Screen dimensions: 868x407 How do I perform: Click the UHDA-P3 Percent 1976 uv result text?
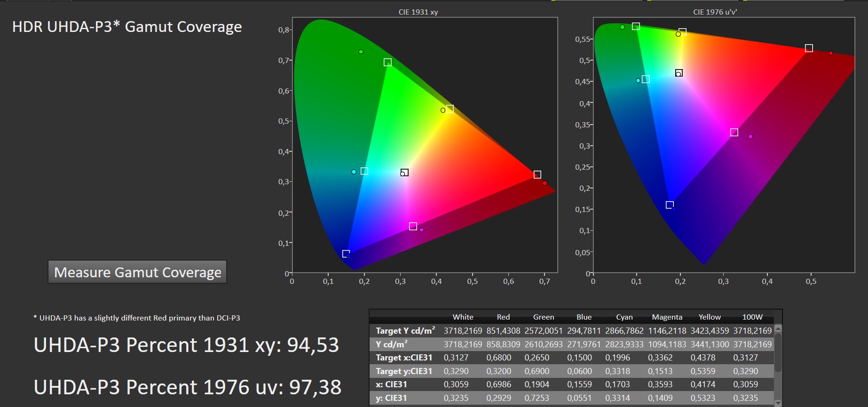187,387
